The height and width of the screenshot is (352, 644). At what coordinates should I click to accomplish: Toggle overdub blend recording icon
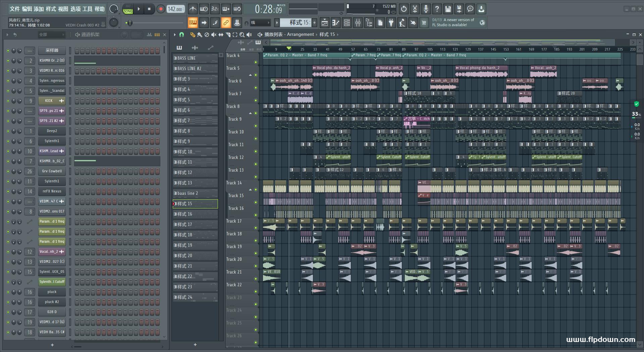point(226,9)
